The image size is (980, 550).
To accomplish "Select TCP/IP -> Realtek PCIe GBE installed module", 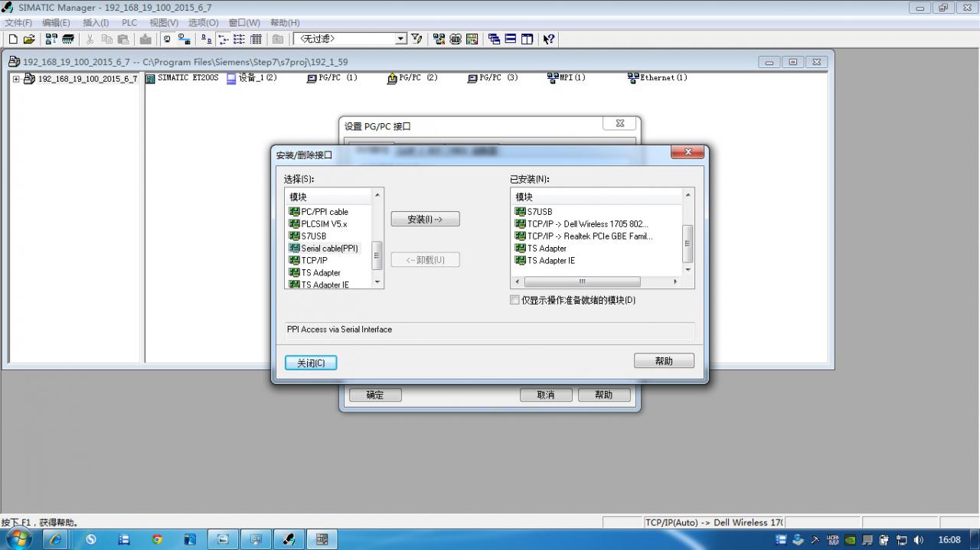I will pos(583,236).
